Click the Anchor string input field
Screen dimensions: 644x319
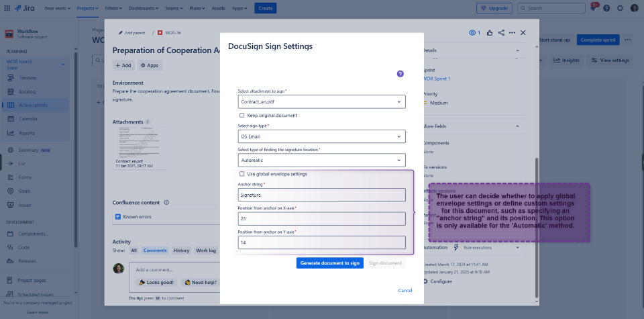(322, 195)
